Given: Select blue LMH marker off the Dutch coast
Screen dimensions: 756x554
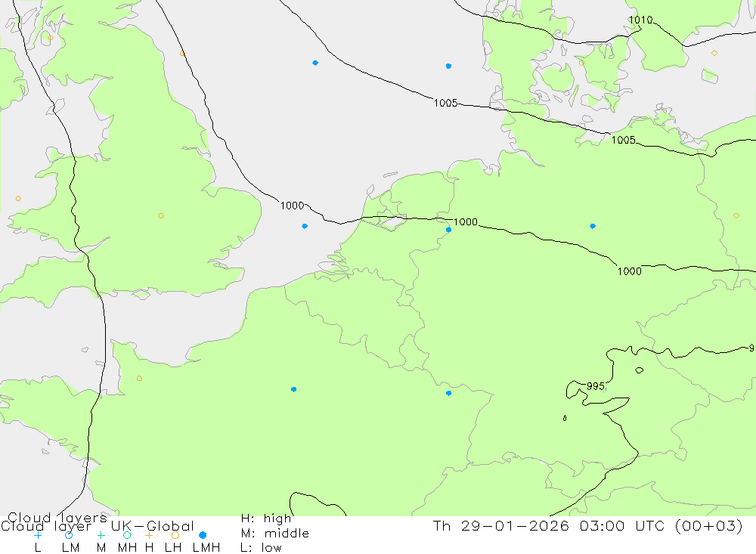Looking at the screenshot, I should click(305, 226).
